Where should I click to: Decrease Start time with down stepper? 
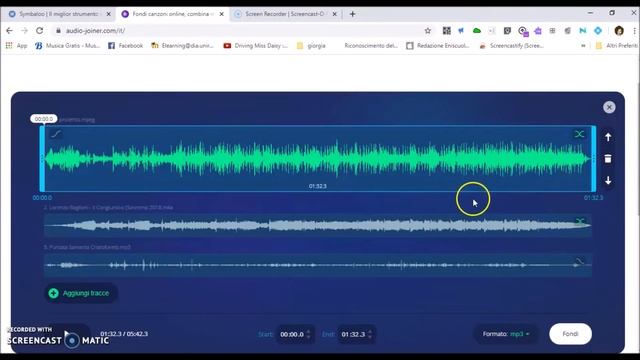click(309, 337)
